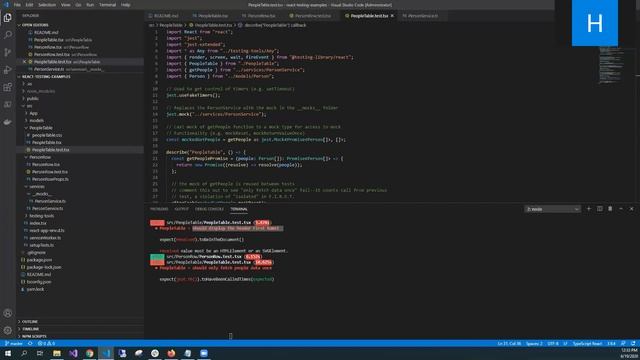The height and width of the screenshot is (360, 640).
Task: Maximize the terminal panel size
Action: [621, 209]
